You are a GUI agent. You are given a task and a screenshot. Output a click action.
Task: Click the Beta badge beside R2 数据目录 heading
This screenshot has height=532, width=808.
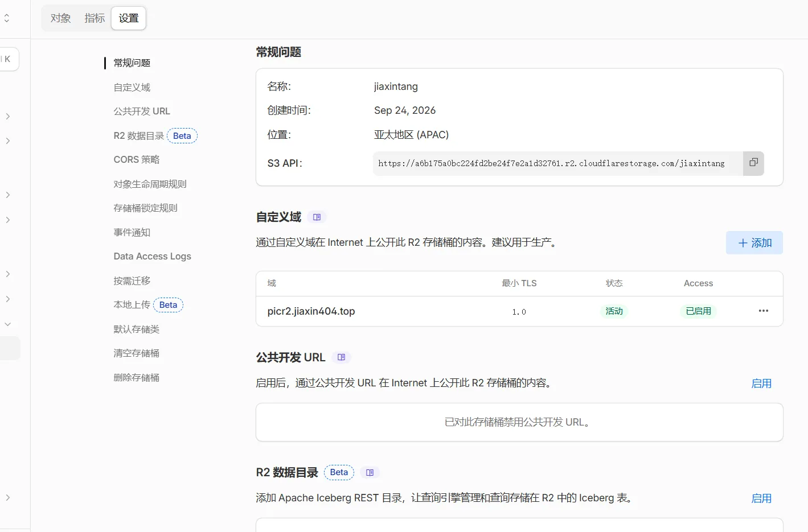339,472
